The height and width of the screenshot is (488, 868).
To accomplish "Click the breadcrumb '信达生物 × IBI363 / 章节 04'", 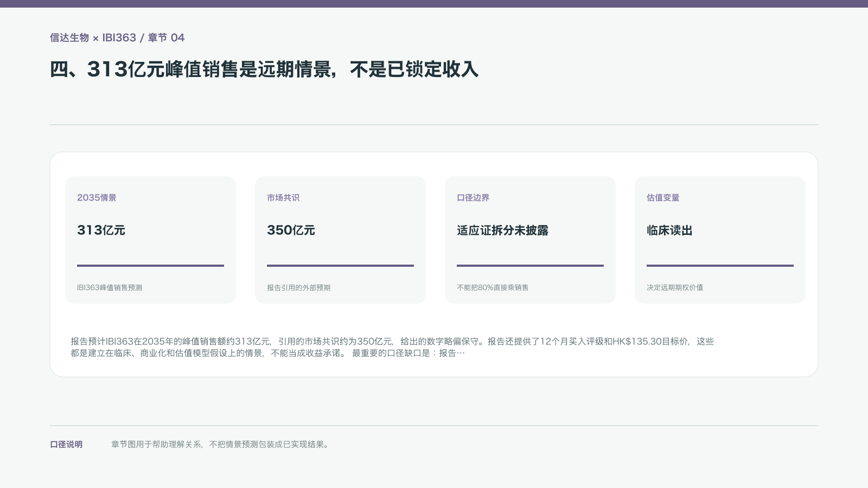I will pyautogui.click(x=117, y=37).
